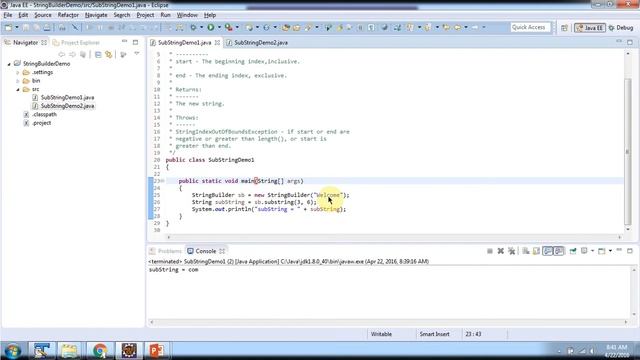Click the Display Selected Console icon
The image size is (640, 360).
[x=584, y=251]
